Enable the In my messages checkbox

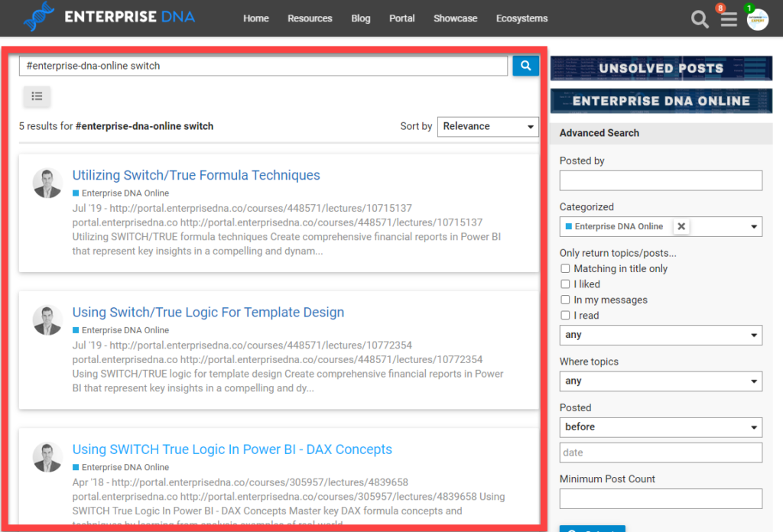pos(565,300)
